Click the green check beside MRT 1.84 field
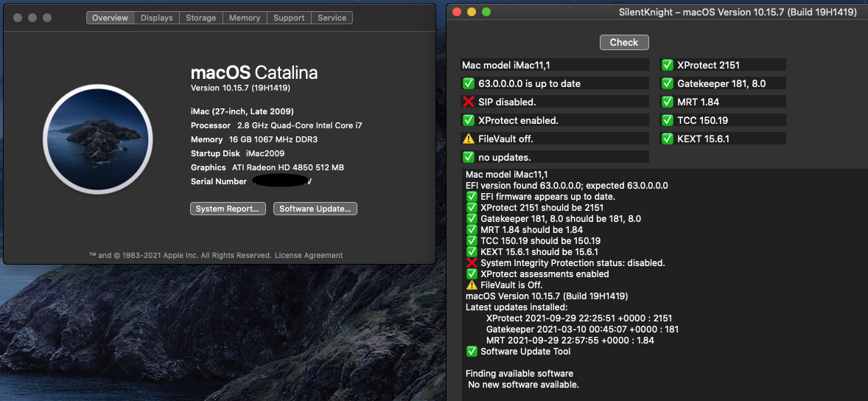The height and width of the screenshot is (401, 868). click(667, 102)
